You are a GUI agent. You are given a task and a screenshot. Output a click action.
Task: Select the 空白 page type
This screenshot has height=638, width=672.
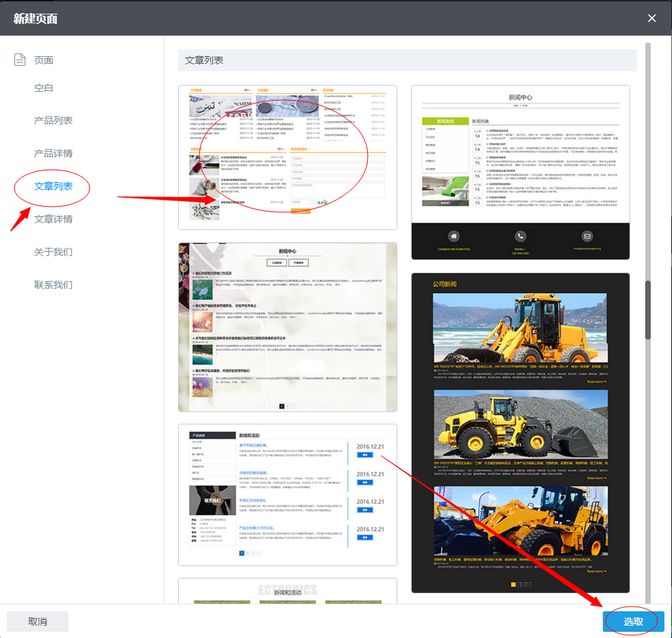(44, 88)
